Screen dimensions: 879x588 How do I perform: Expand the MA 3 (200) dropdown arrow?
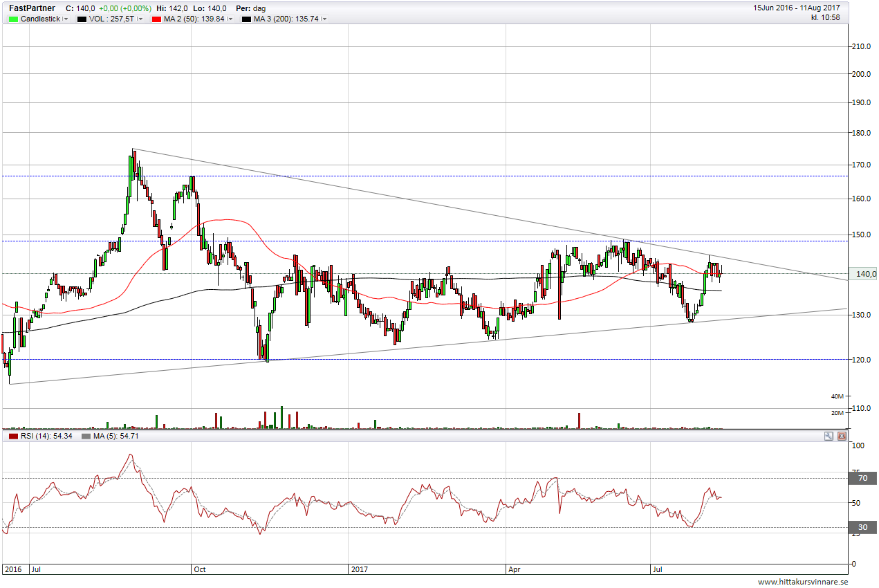325,19
